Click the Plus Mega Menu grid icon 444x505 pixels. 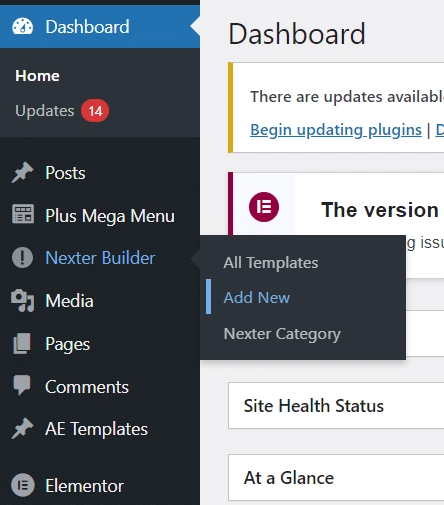[23, 214]
